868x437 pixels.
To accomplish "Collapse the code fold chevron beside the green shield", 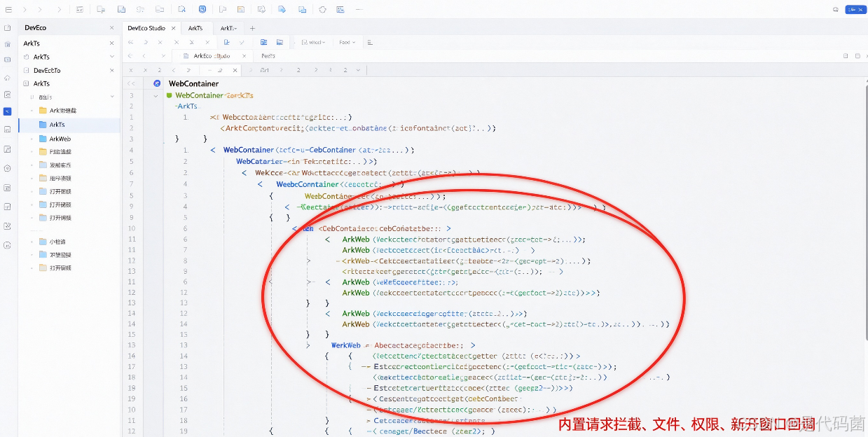I will point(156,95).
